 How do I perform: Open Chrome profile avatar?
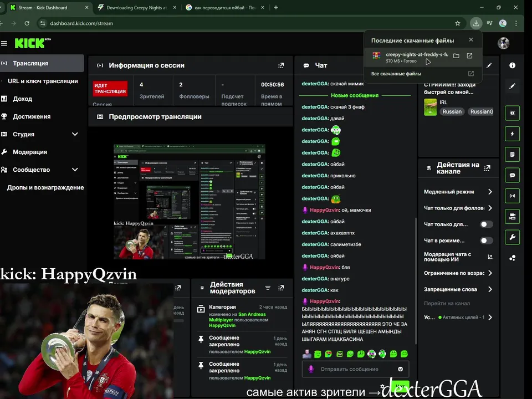point(503,23)
